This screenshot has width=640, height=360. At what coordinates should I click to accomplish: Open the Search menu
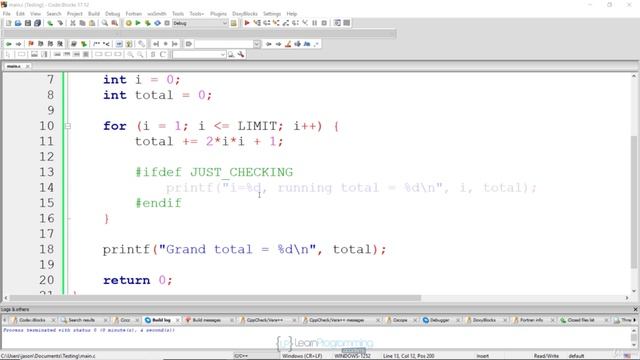click(x=53, y=14)
